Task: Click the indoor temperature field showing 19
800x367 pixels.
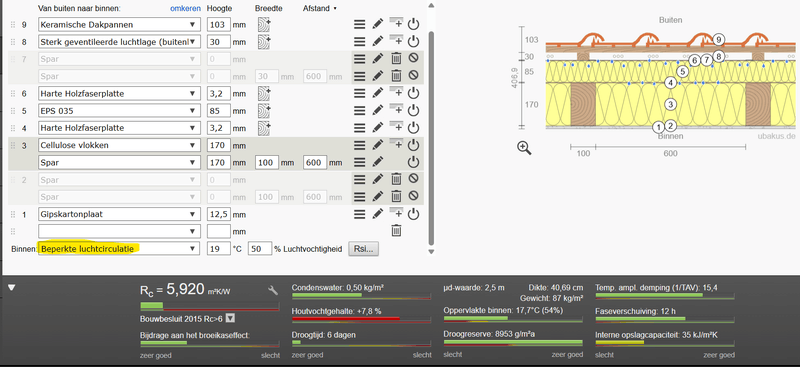Action: pos(219,249)
